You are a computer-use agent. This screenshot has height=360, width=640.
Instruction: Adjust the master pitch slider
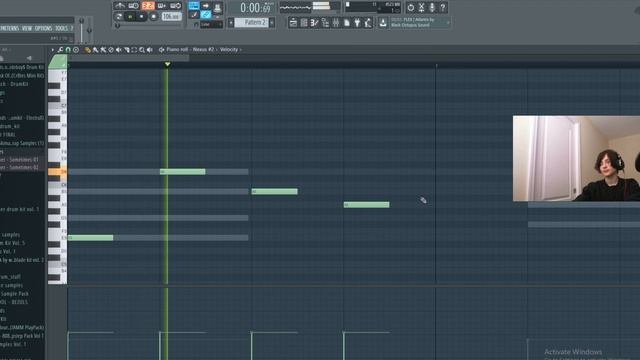point(89,29)
